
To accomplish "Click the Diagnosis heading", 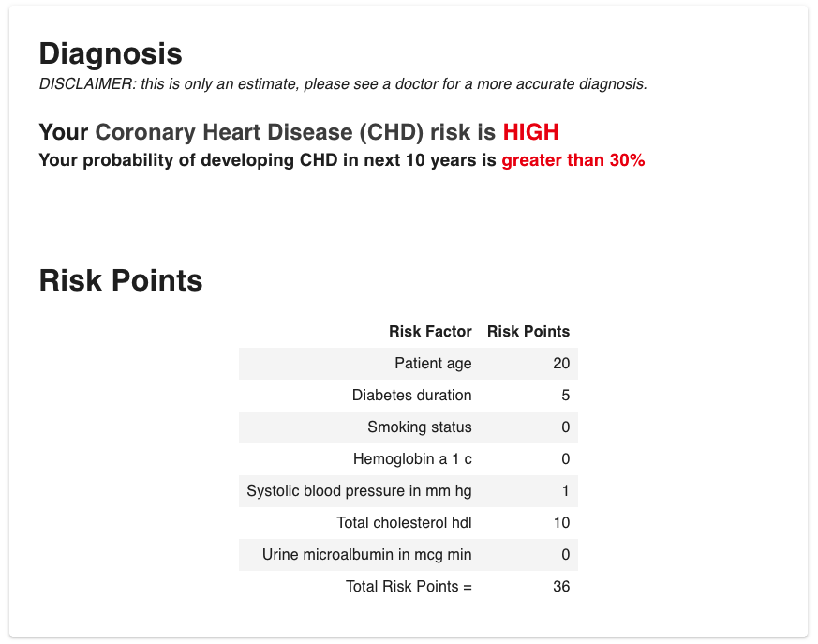I will tap(111, 53).
